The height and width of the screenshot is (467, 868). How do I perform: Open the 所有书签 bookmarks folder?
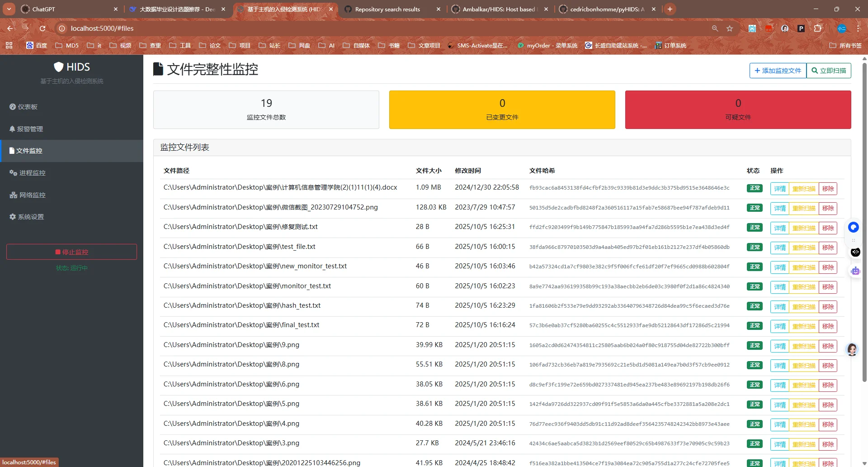(x=845, y=45)
